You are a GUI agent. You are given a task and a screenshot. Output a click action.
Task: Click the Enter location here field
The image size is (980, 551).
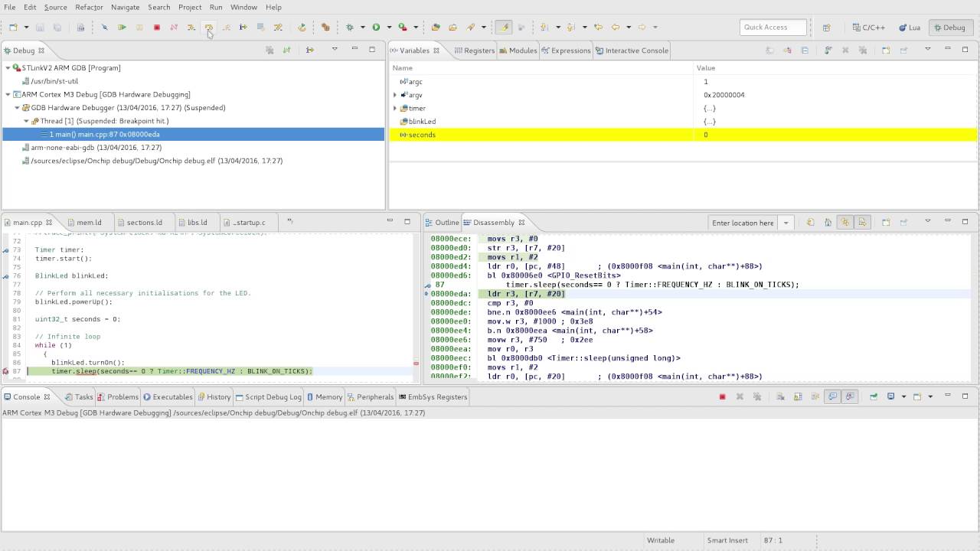point(743,223)
